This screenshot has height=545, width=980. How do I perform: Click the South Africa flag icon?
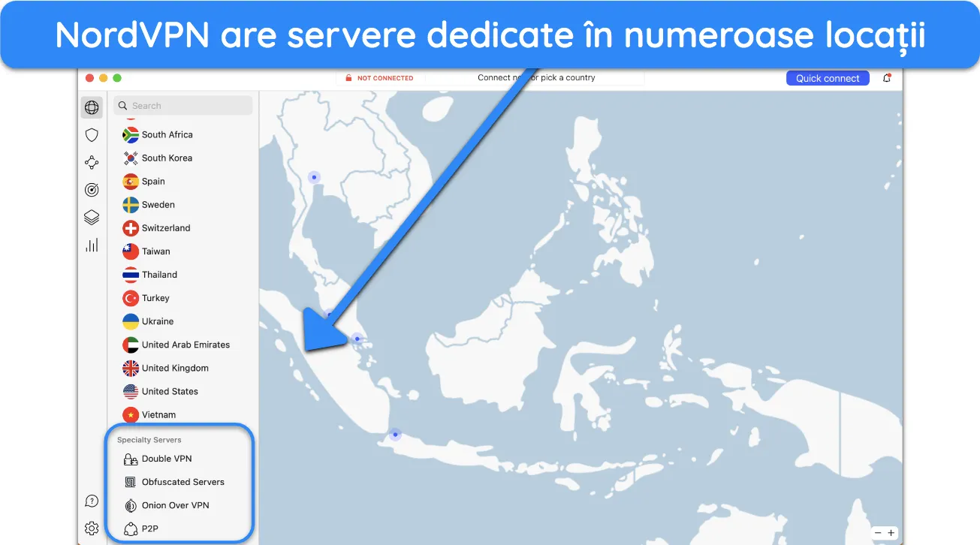(x=131, y=135)
